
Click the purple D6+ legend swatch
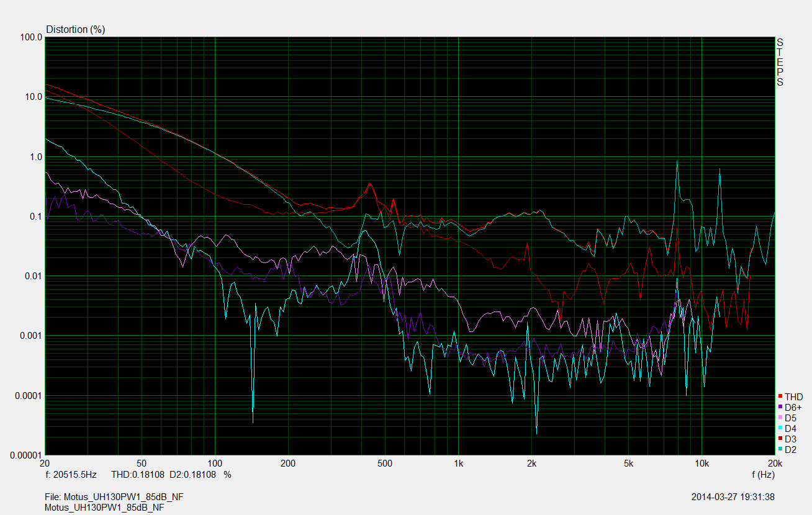point(780,407)
